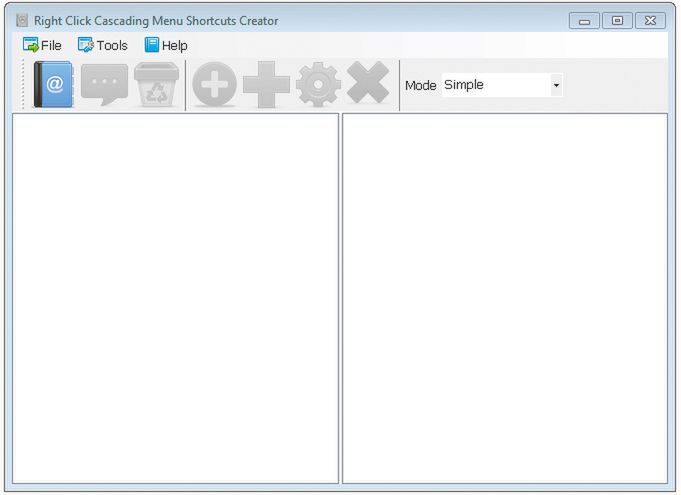Click the plain plus sign toolbar icon
Image resolution: width=681 pixels, height=495 pixels.
(266, 84)
